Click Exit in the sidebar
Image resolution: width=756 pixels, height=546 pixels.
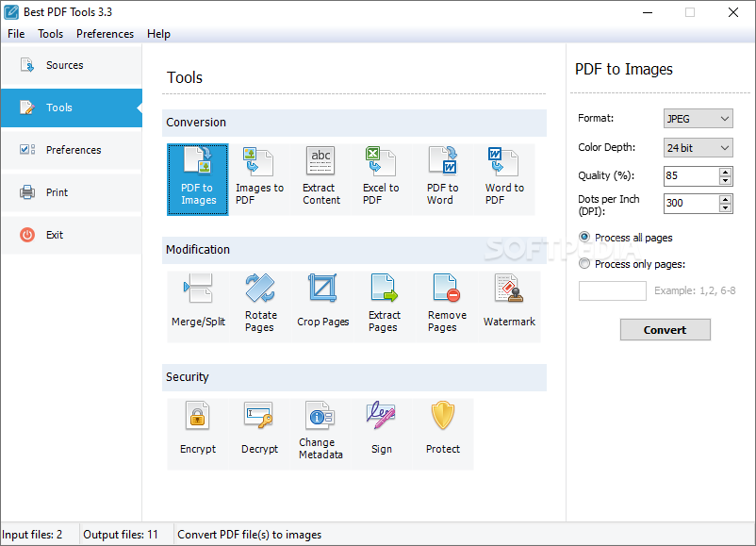(x=72, y=235)
